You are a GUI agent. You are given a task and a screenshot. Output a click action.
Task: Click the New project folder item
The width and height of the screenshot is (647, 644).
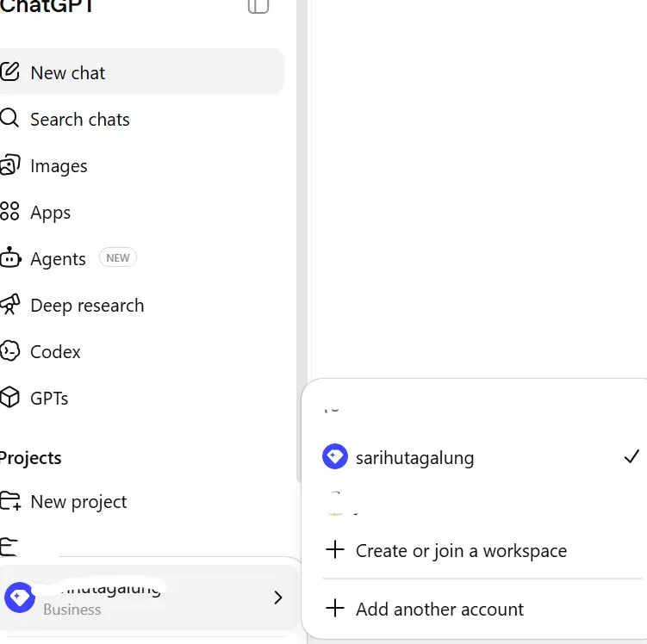coord(64,502)
